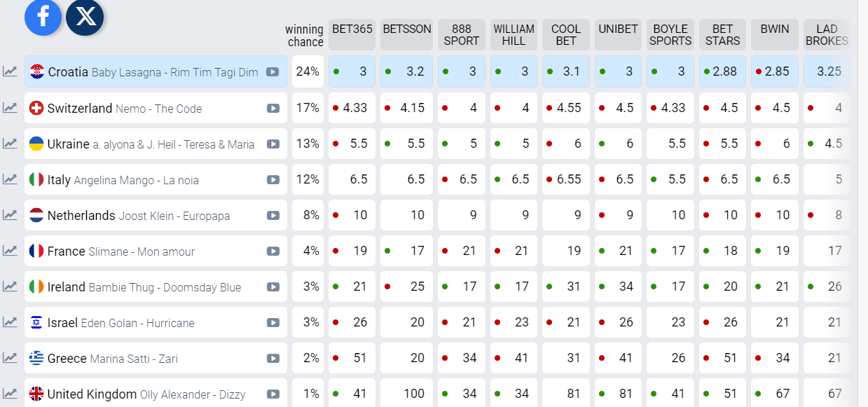The image size is (868, 407).
Task: Click the United Kingdom video icon
Action: [x=273, y=394]
